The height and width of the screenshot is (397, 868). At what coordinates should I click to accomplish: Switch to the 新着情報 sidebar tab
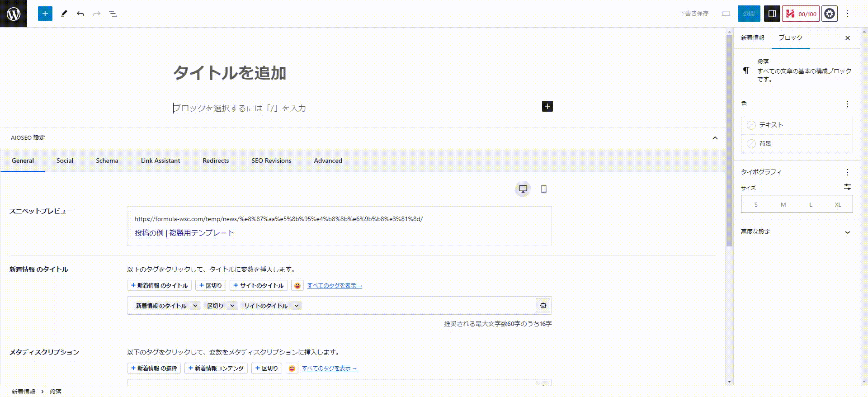pyautogui.click(x=752, y=38)
